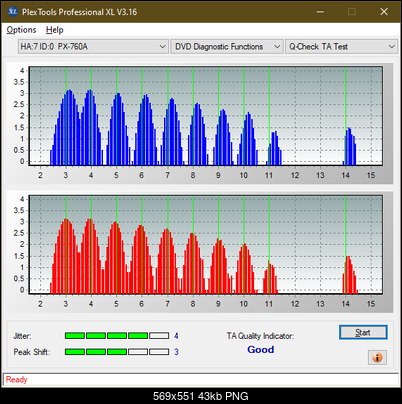Click the 'Peak Shift:' label
The height and width of the screenshot is (404, 402).
(x=32, y=352)
